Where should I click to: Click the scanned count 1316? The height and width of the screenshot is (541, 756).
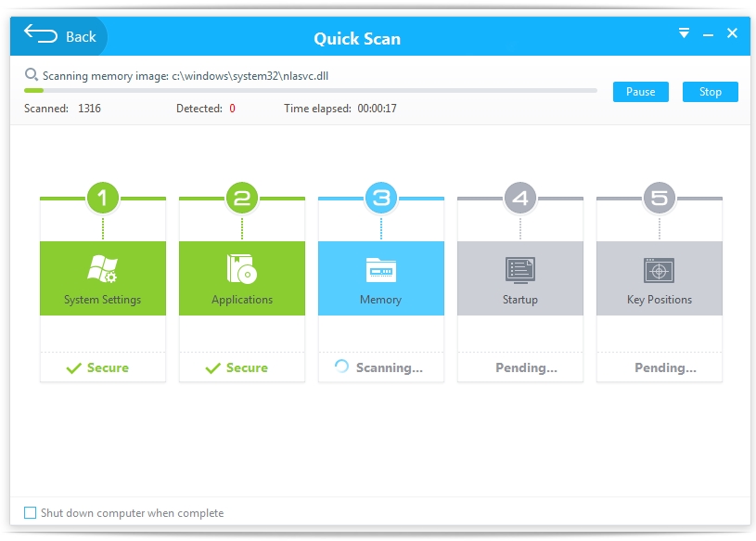(x=90, y=109)
